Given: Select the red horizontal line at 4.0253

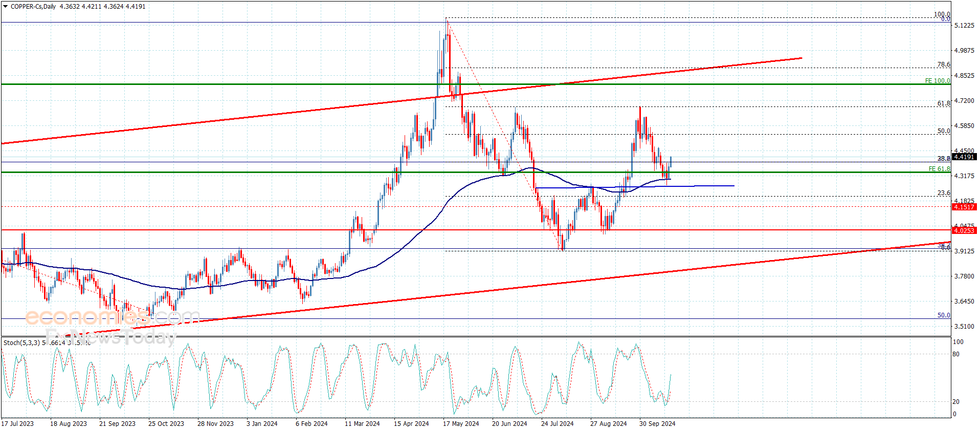Looking at the screenshot, I should point(476,230).
